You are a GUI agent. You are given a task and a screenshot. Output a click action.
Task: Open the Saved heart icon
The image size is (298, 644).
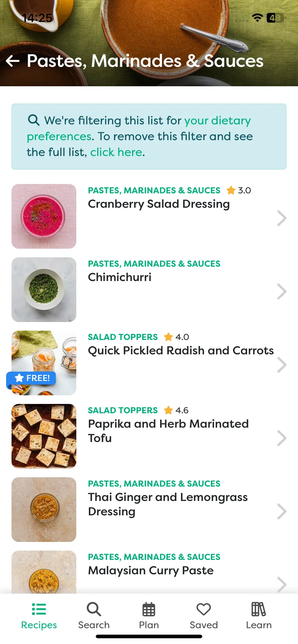[x=204, y=609]
